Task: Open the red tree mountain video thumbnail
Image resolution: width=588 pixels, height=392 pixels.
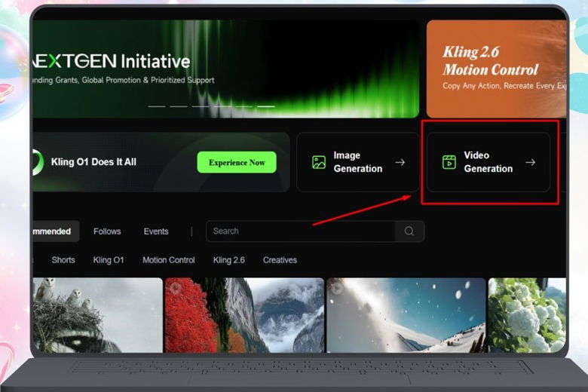Action: pyautogui.click(x=244, y=315)
